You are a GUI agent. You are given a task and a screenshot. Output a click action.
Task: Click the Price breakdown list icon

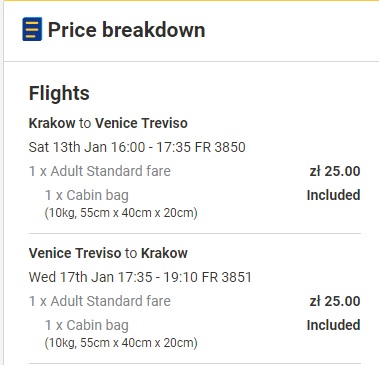point(32,29)
